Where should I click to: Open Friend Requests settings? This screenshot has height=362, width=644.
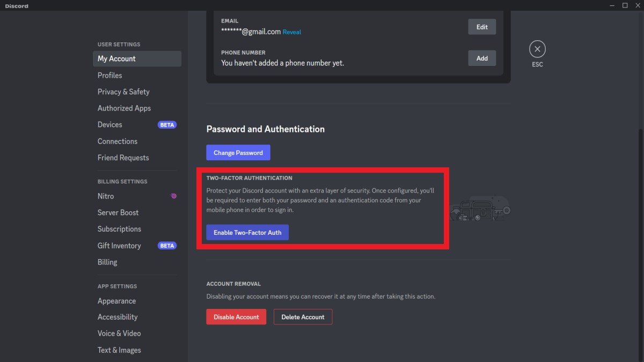pyautogui.click(x=123, y=158)
